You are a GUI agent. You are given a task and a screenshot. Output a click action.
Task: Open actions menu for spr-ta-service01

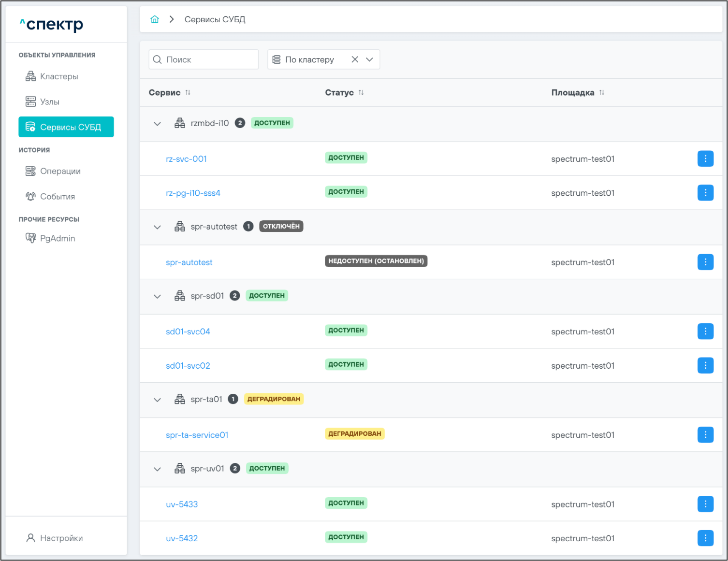(x=705, y=434)
